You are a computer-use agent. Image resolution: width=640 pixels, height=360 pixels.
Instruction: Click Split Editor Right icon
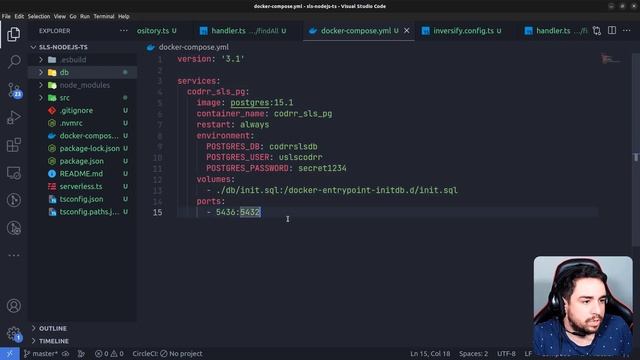point(612,31)
